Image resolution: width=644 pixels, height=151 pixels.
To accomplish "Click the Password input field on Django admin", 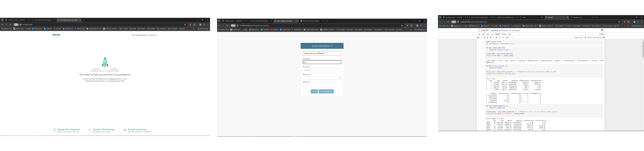I will pos(322,70).
